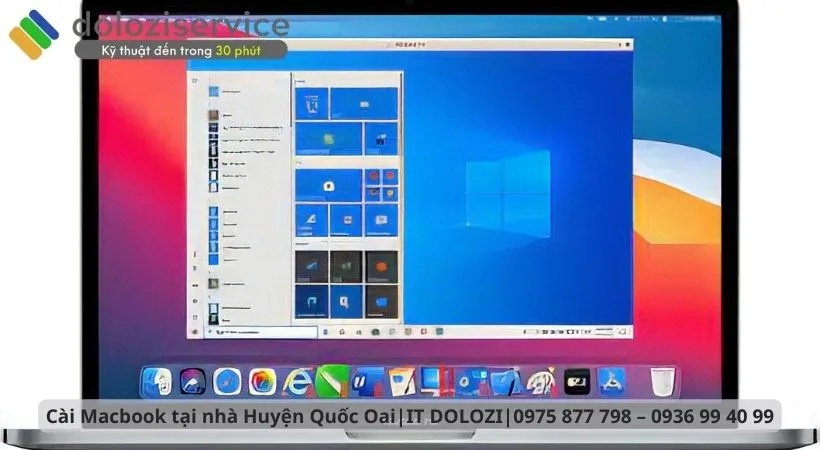Viewport: 820px width, 450px height.
Task: Click the Windows taskbar search box
Action: pos(260,332)
